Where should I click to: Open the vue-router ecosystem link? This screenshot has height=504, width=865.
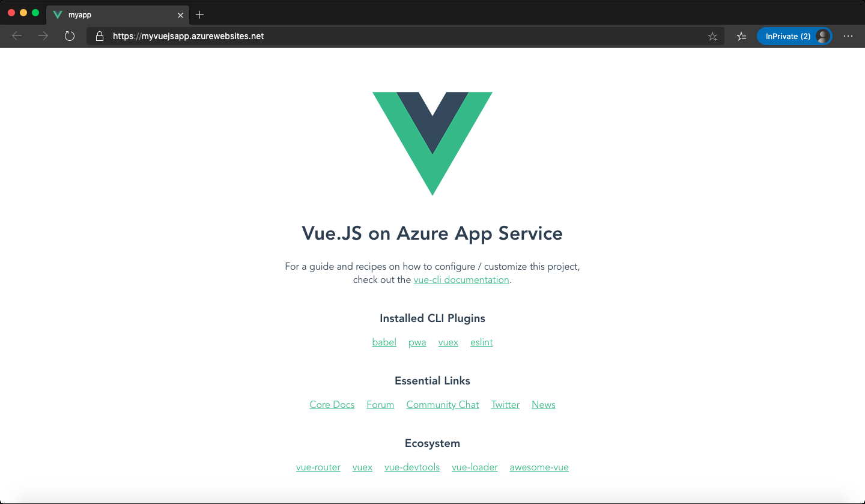tap(318, 467)
